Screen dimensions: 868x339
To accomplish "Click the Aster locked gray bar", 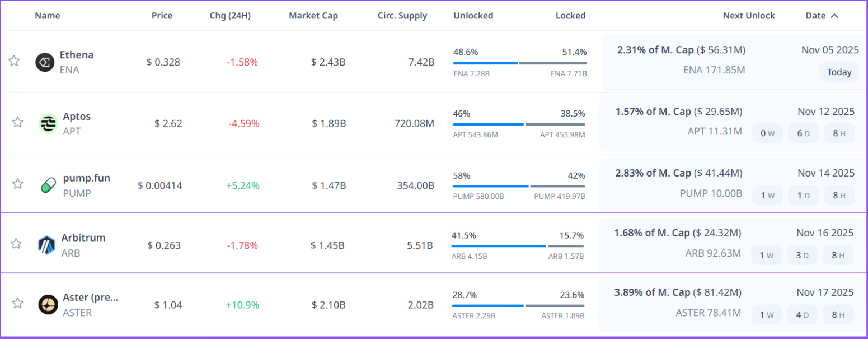I will tap(555, 305).
